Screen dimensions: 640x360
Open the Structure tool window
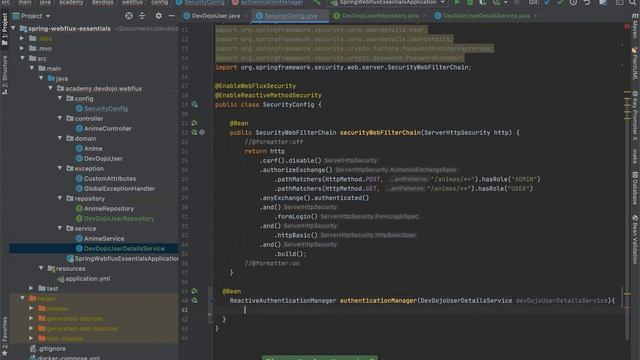point(4,75)
